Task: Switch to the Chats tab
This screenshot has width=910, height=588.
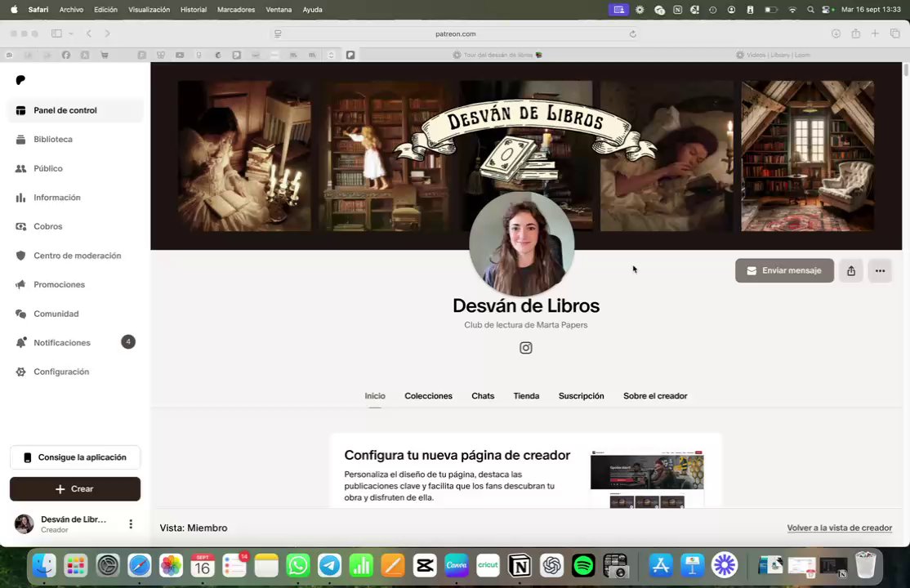Action: (483, 396)
